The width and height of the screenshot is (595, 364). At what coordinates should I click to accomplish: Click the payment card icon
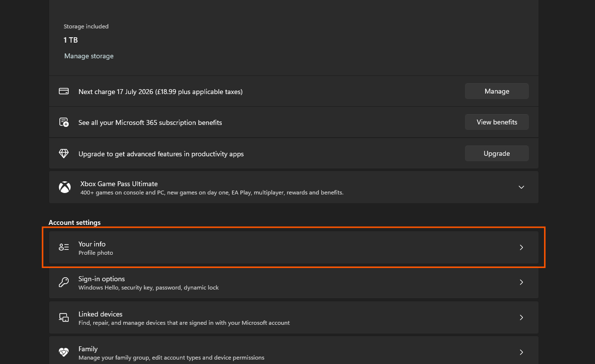point(64,91)
